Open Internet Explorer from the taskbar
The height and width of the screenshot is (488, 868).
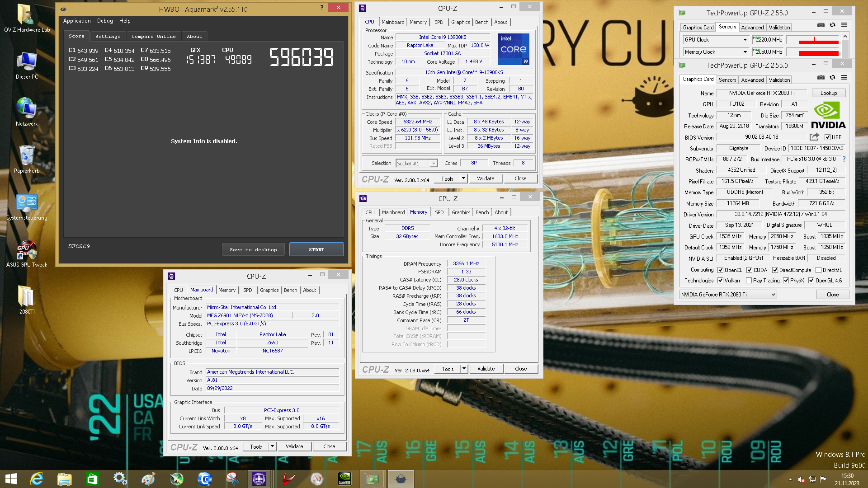pos(36,479)
